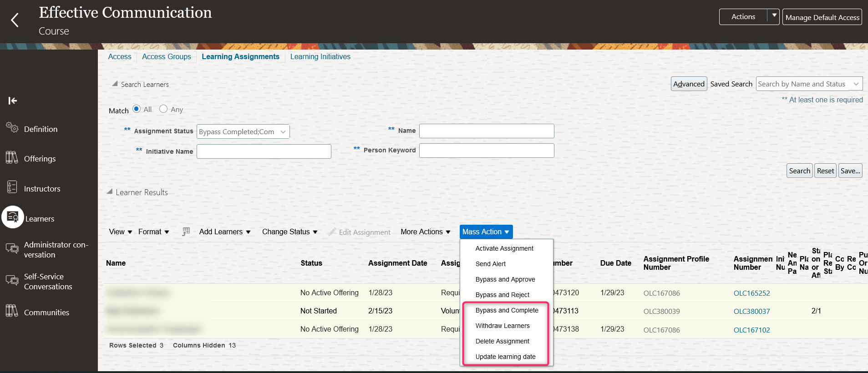The image size is (868, 373).
Task: Click the Advanced search button
Action: (x=689, y=84)
